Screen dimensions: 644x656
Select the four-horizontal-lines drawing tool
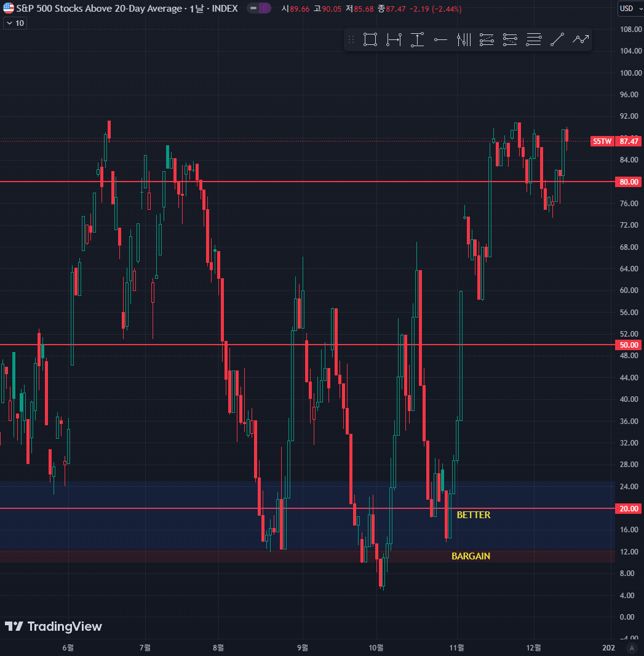pyautogui.click(x=534, y=40)
